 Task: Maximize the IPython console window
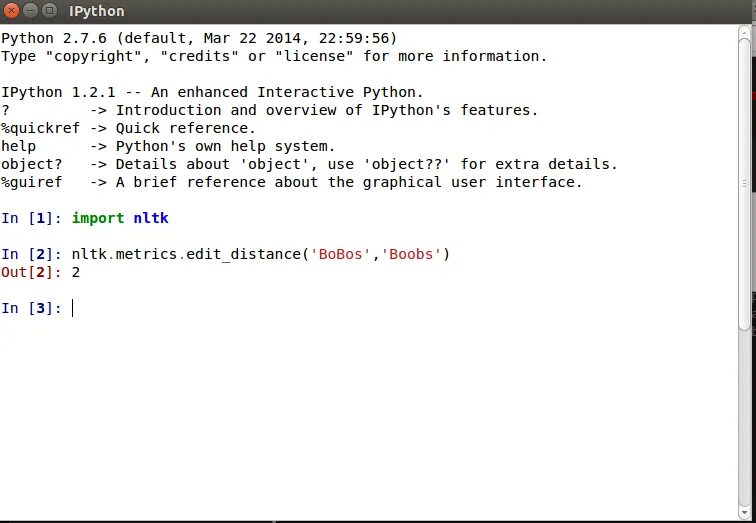coord(49,11)
